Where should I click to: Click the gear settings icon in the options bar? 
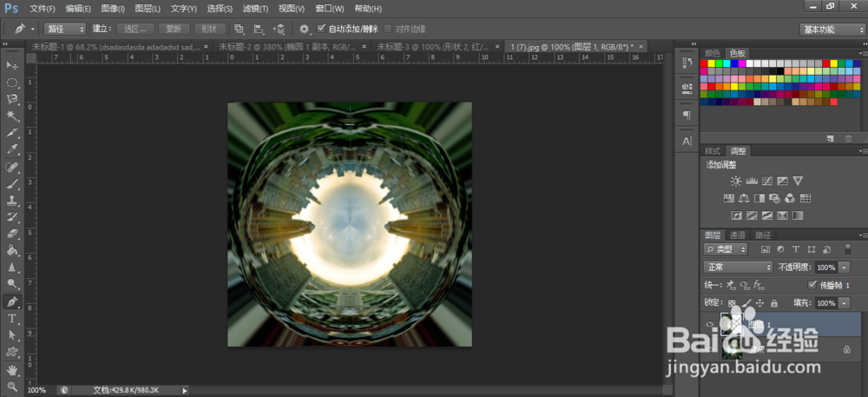click(x=304, y=29)
